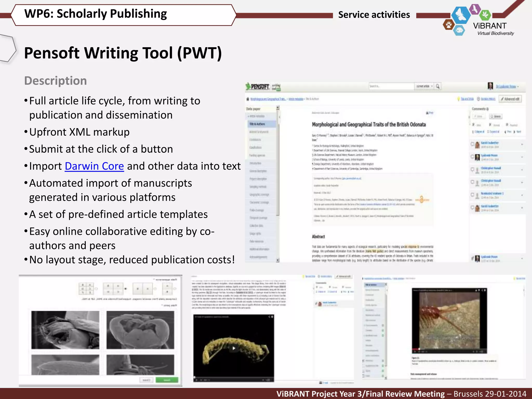Click Sarah Faulwetter's avatar on the first comment
This screenshot has height=399, width=532.
pos(477,145)
